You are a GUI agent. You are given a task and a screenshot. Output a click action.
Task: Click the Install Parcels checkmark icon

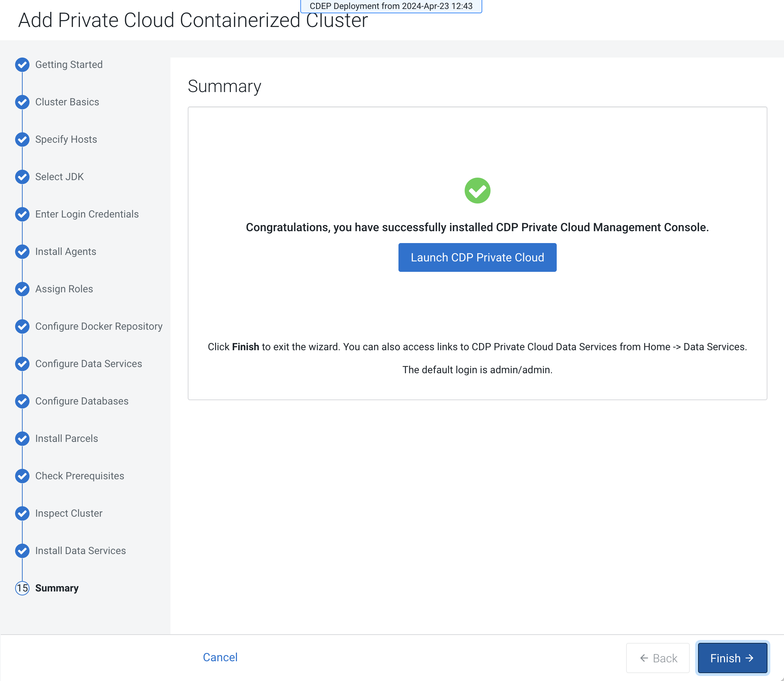point(22,439)
